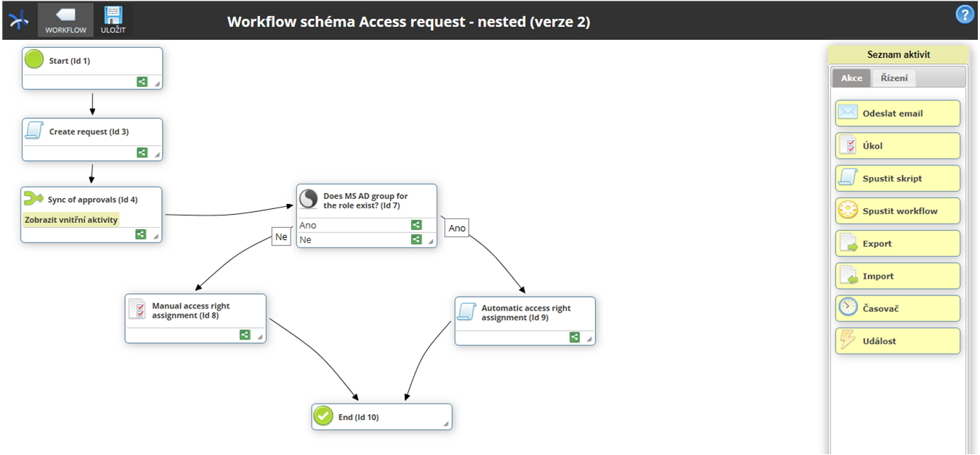Image resolution: width=980 pixels, height=455 pixels.
Task: Choose the Událost activity
Action: pyautogui.click(x=897, y=341)
